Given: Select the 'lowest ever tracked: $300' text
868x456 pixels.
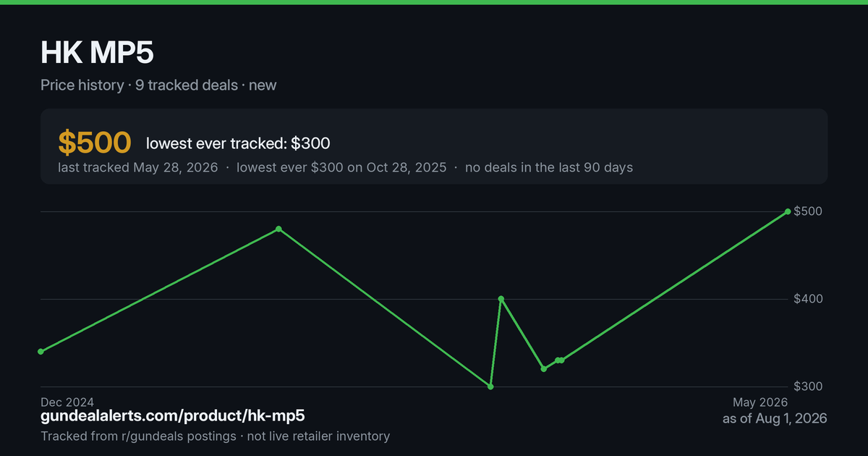Looking at the screenshot, I should pos(238,144).
